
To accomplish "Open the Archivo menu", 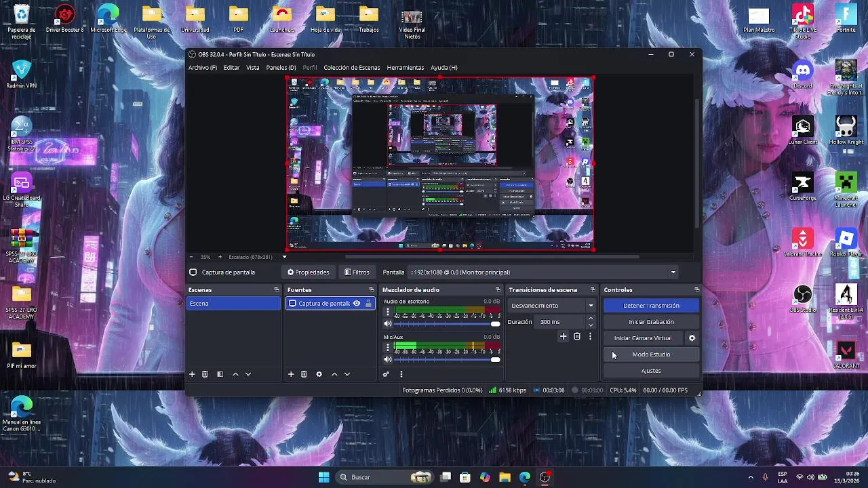I will point(203,68).
